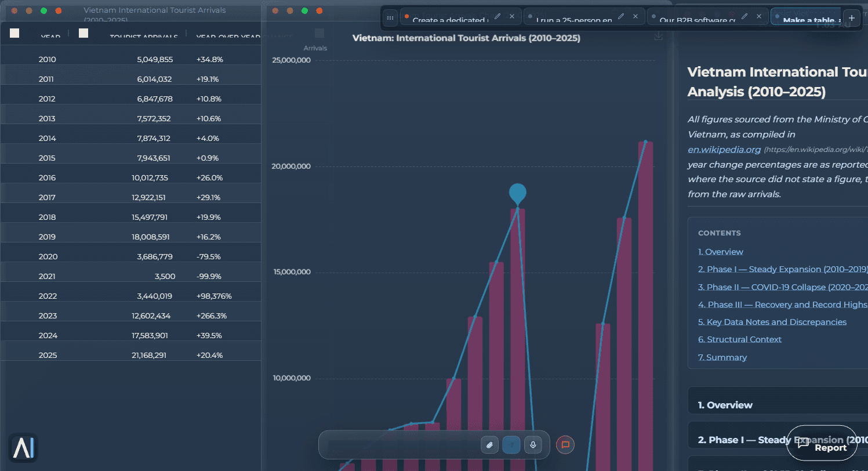Select the +98,376% change cell
This screenshot has width=868, height=471.
coord(214,296)
